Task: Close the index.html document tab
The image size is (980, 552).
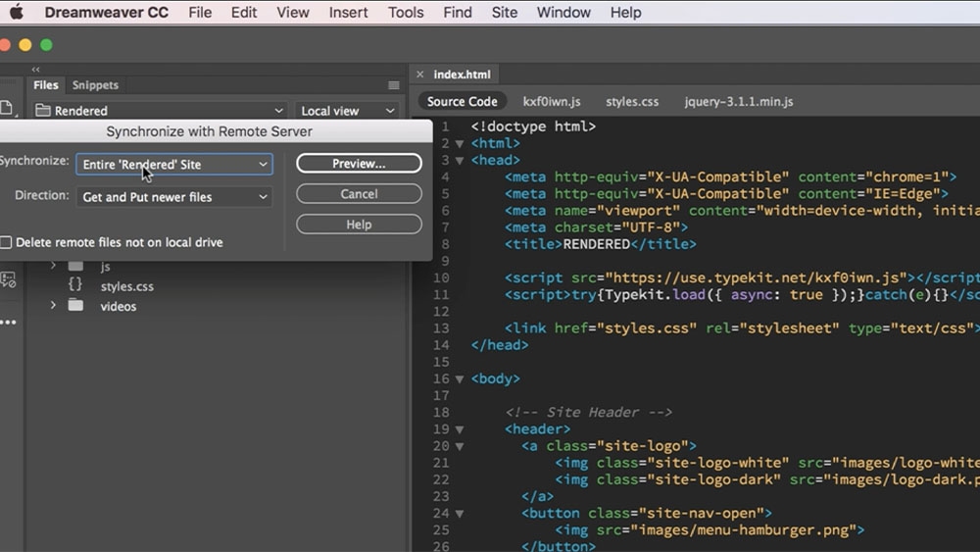Action: [x=420, y=75]
